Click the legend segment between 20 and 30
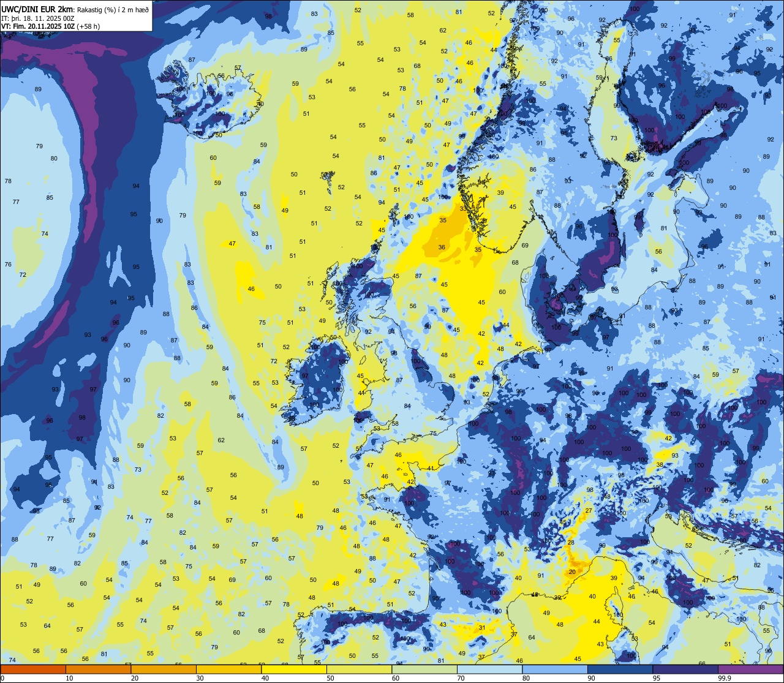 pyautogui.click(x=164, y=669)
